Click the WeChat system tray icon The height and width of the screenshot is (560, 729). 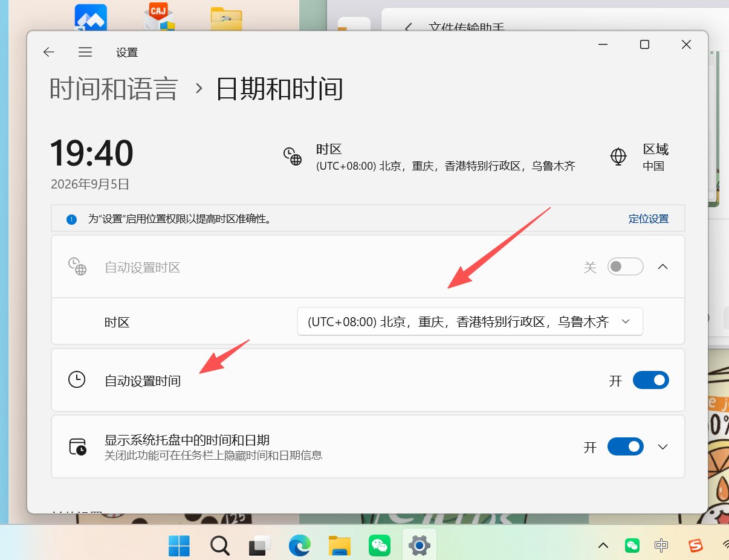pyautogui.click(x=632, y=546)
